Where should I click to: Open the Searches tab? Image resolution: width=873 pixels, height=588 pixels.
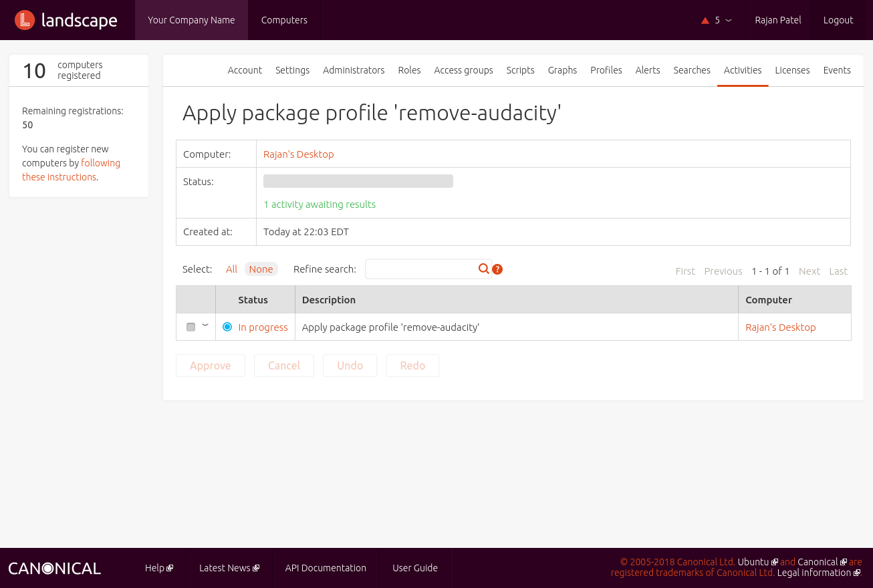[692, 70]
